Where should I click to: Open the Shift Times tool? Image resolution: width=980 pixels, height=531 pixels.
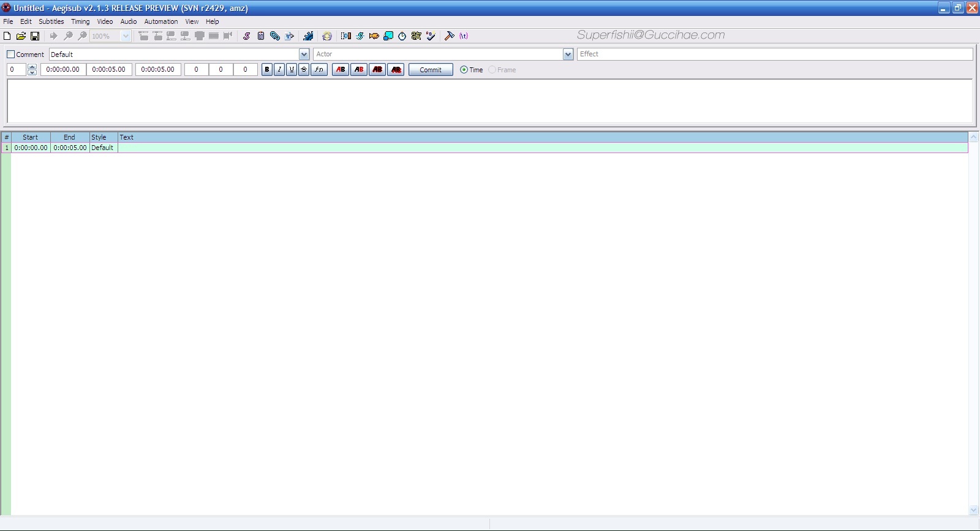pos(346,36)
